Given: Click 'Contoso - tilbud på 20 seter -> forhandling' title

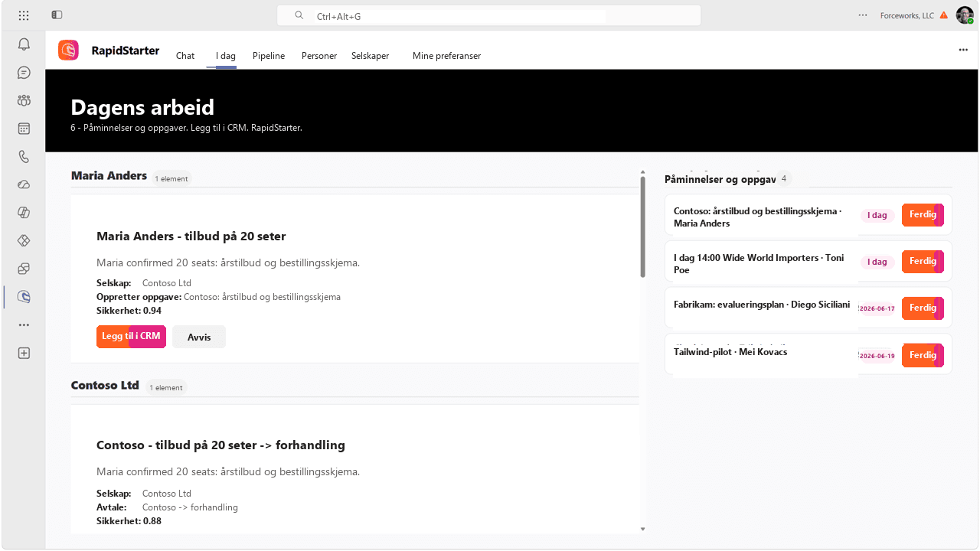Looking at the screenshot, I should [x=220, y=445].
